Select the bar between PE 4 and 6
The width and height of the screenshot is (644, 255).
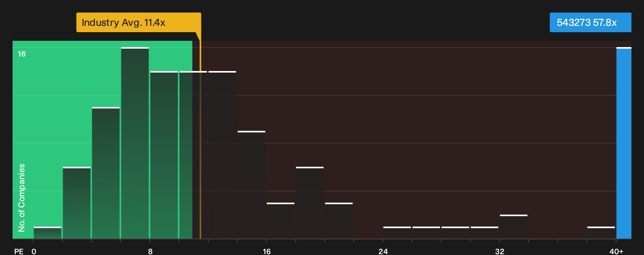pos(106,173)
